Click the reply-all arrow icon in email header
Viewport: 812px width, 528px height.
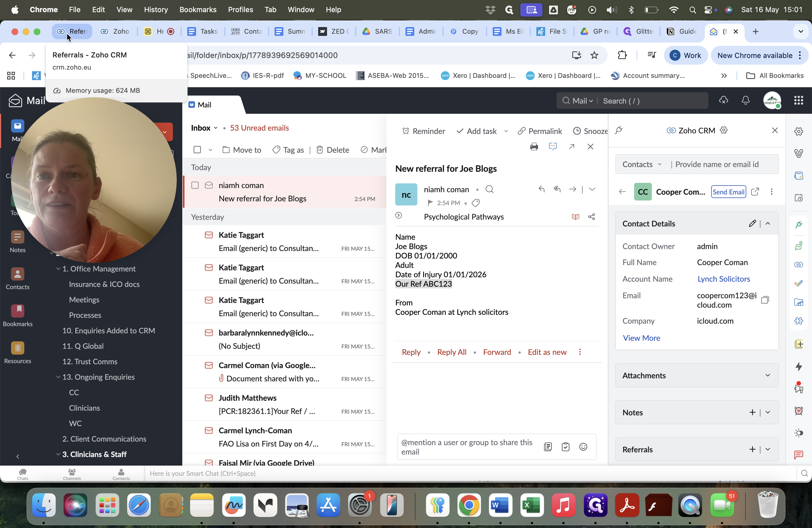[x=557, y=189]
